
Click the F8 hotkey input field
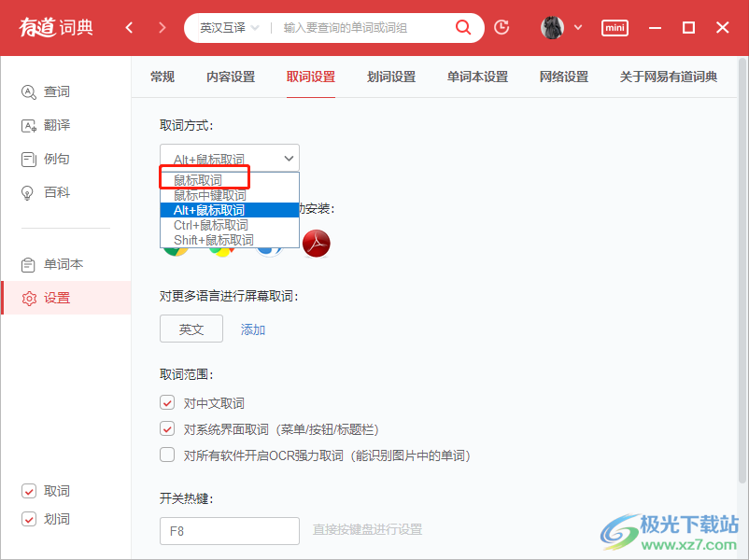tap(229, 530)
